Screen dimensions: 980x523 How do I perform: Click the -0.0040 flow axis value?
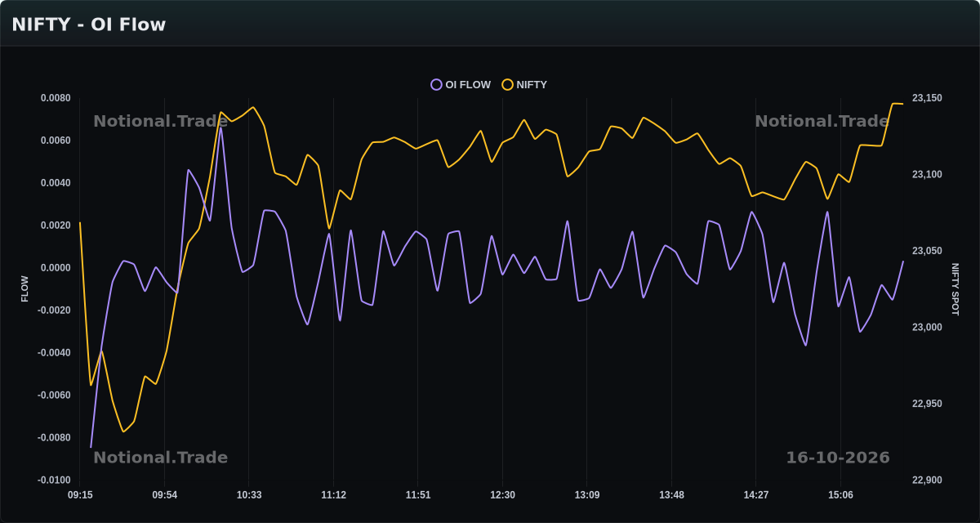pos(54,353)
